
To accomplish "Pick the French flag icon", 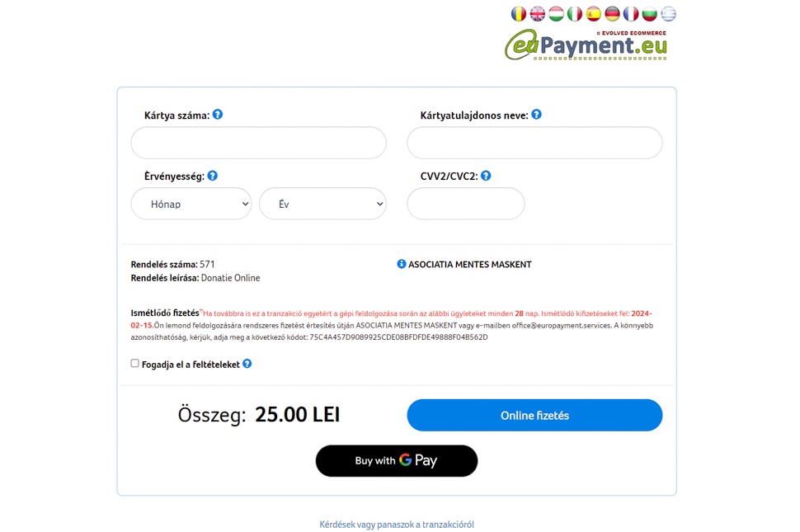I will 631,14.
